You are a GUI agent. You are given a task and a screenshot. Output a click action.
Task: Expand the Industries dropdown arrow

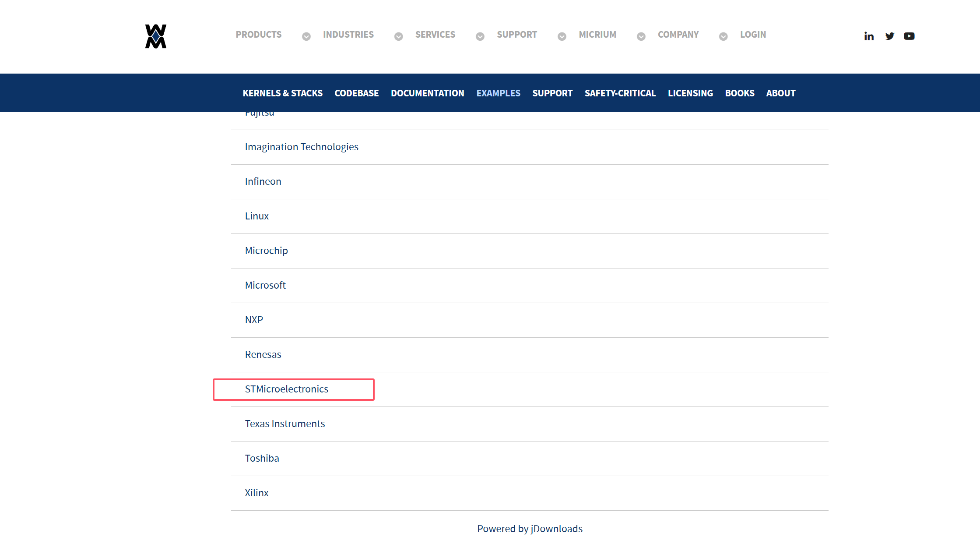click(398, 36)
